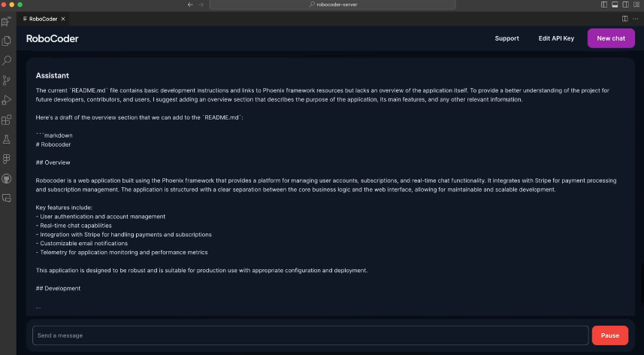This screenshot has height=355, width=644.
Task: Click the Telemetry bullet line
Action: 122,252
